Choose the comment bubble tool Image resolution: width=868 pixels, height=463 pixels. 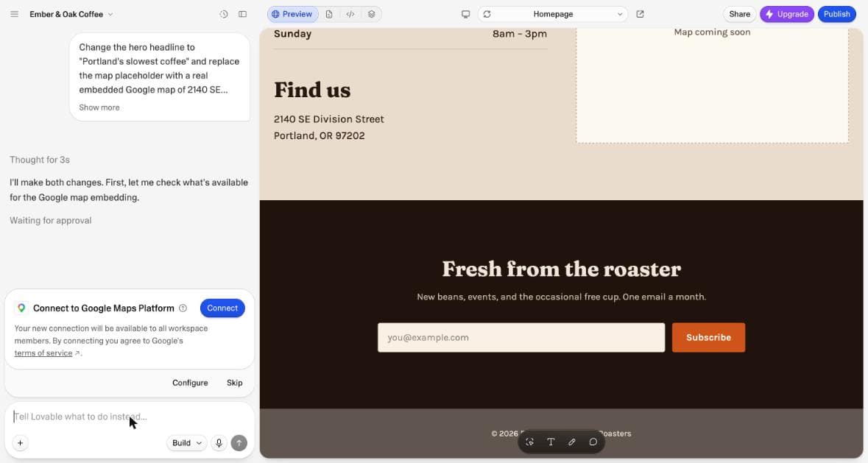pos(593,442)
